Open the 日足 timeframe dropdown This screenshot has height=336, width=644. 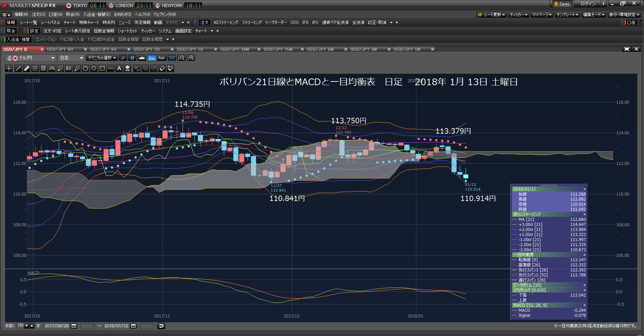coord(71,58)
